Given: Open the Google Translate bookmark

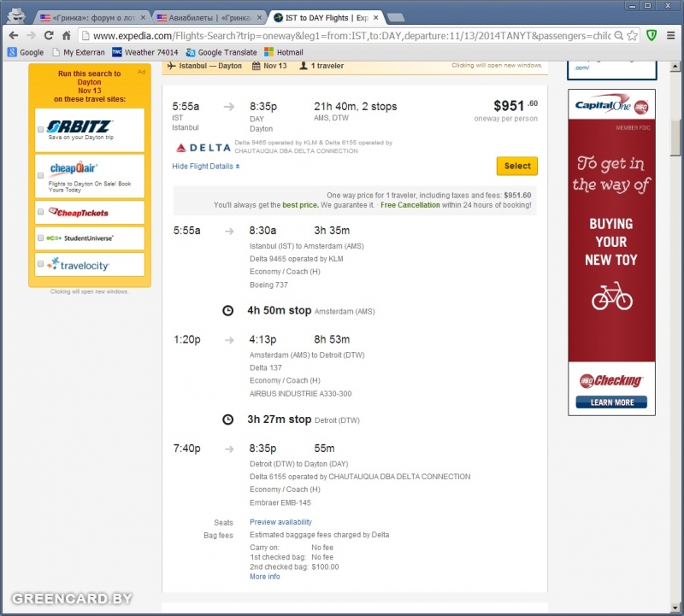Looking at the screenshot, I should click(221, 52).
